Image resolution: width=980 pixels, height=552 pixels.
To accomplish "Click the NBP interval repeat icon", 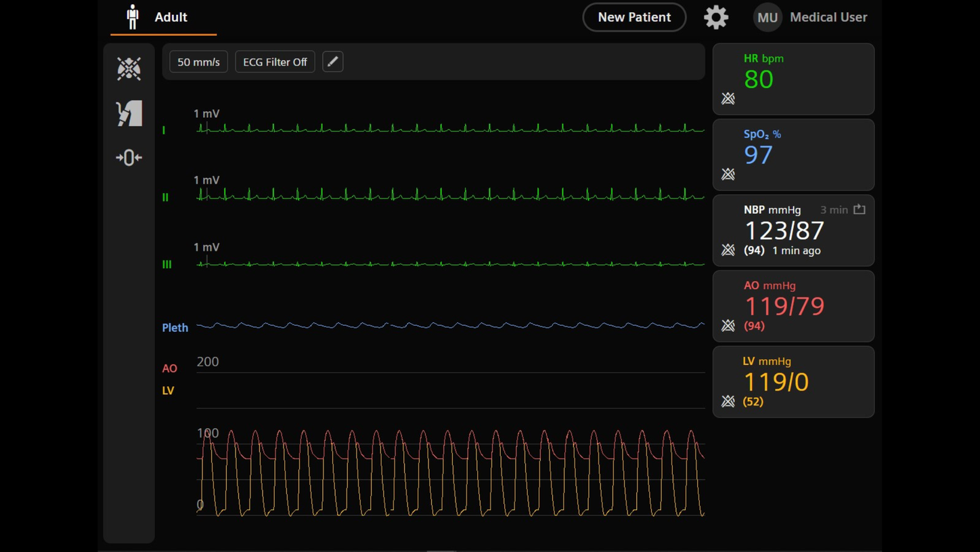I will pos(860,209).
